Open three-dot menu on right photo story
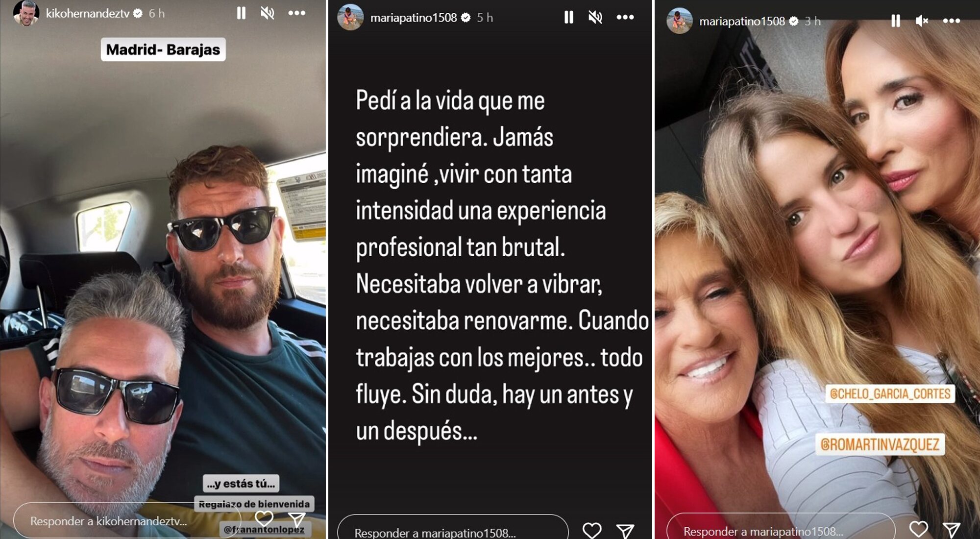980x539 pixels. click(x=952, y=21)
